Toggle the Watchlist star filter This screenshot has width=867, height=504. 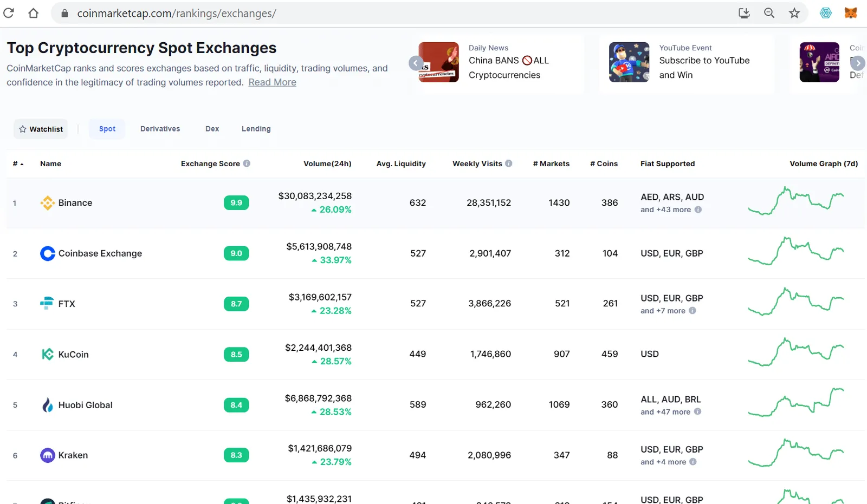(41, 129)
